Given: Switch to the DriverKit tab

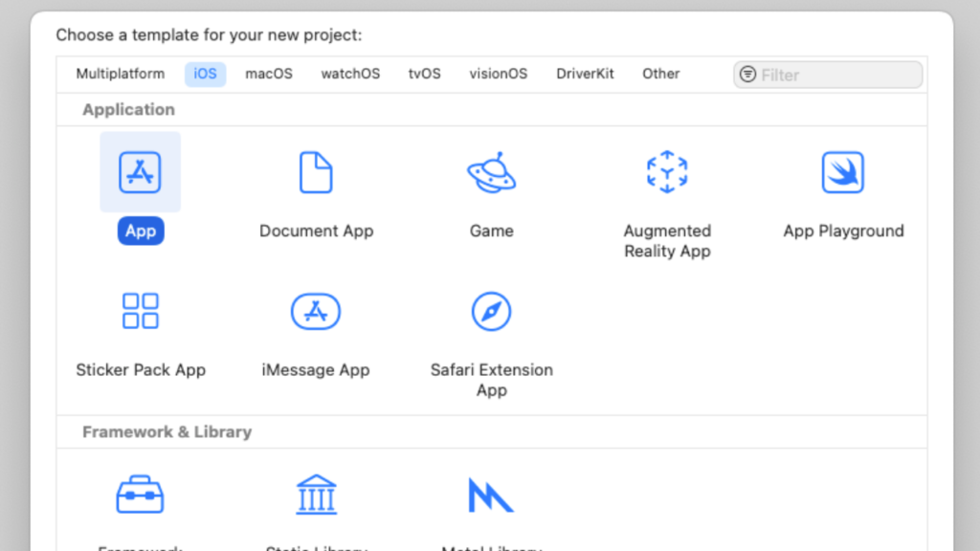Looking at the screenshot, I should pos(585,74).
